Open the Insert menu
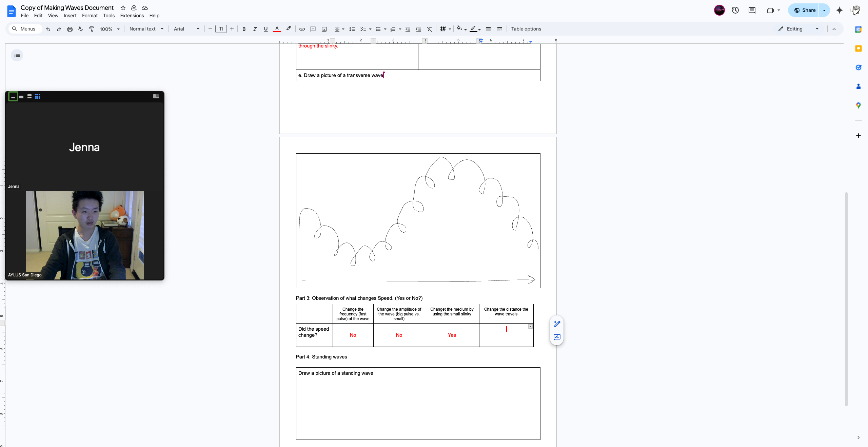868x447 pixels. (x=70, y=16)
